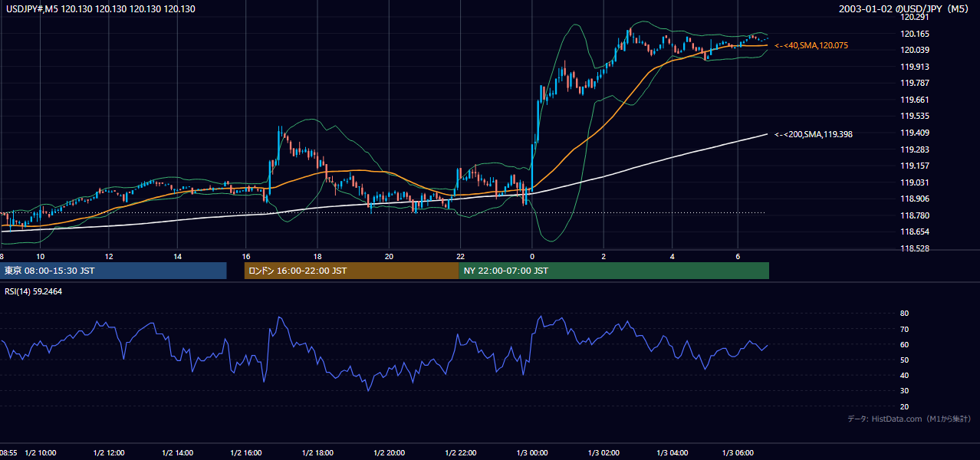Viewport: 980px width, 460px height.
Task: Select the 200 SMA label 119.398
Action: [x=814, y=134]
